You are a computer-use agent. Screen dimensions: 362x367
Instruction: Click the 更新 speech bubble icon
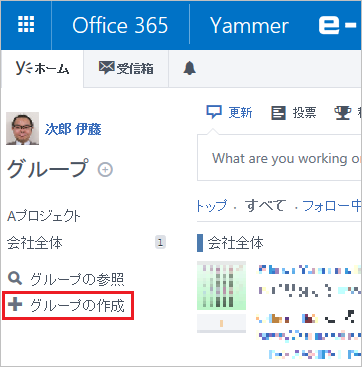click(x=214, y=113)
